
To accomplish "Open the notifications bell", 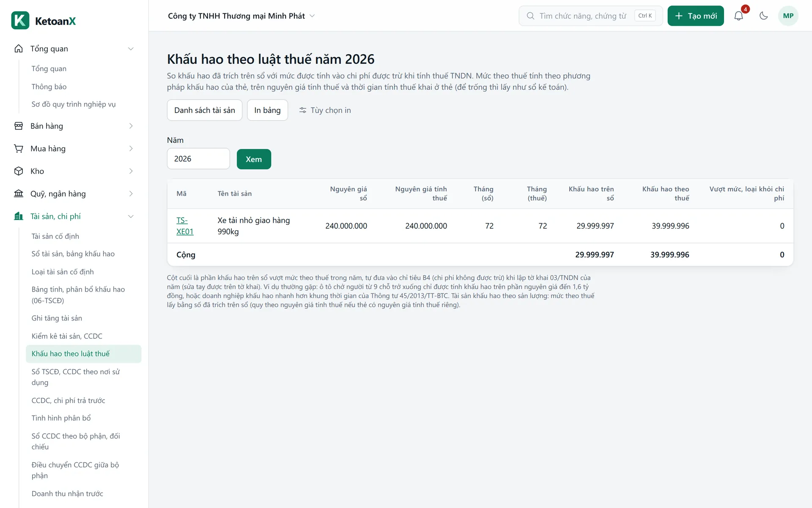I will (x=738, y=16).
